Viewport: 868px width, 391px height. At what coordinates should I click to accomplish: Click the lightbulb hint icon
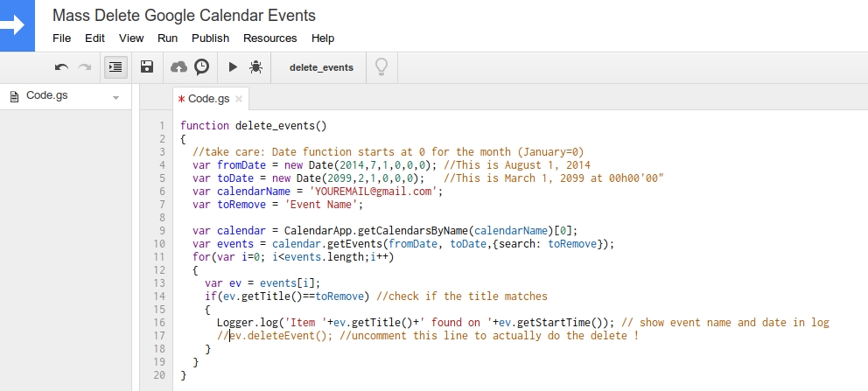click(x=381, y=67)
